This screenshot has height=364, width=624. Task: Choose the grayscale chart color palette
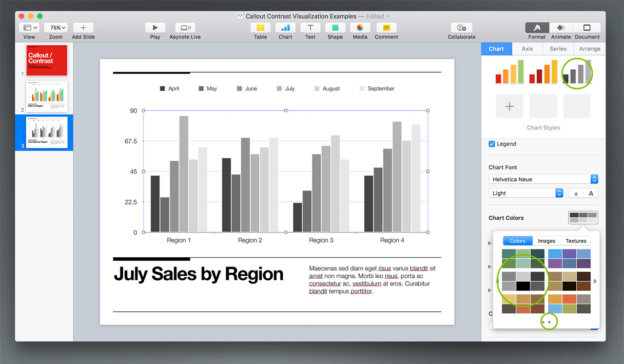(x=523, y=281)
